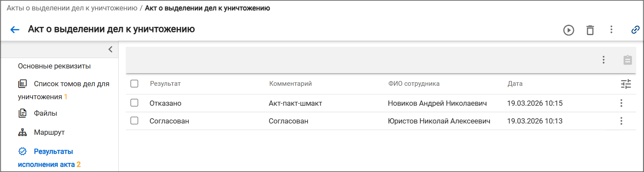
Task: Click the circled play icon in header
Action: click(569, 30)
